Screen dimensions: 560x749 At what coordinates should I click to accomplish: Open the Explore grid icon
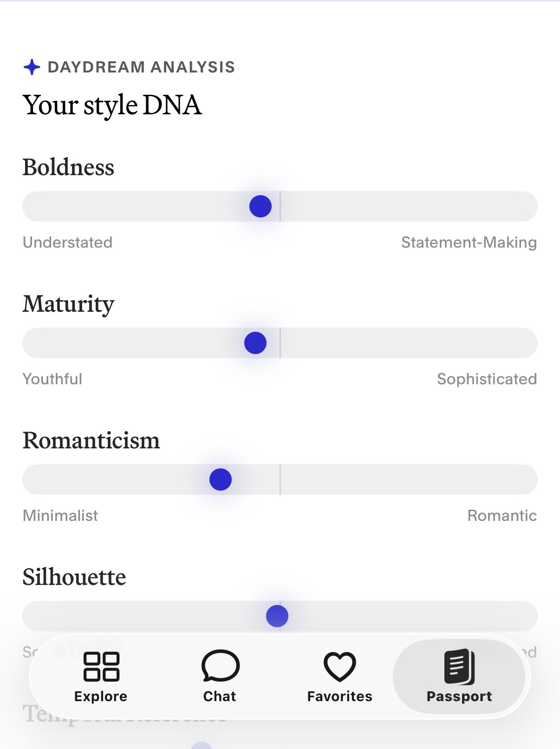pos(101,666)
